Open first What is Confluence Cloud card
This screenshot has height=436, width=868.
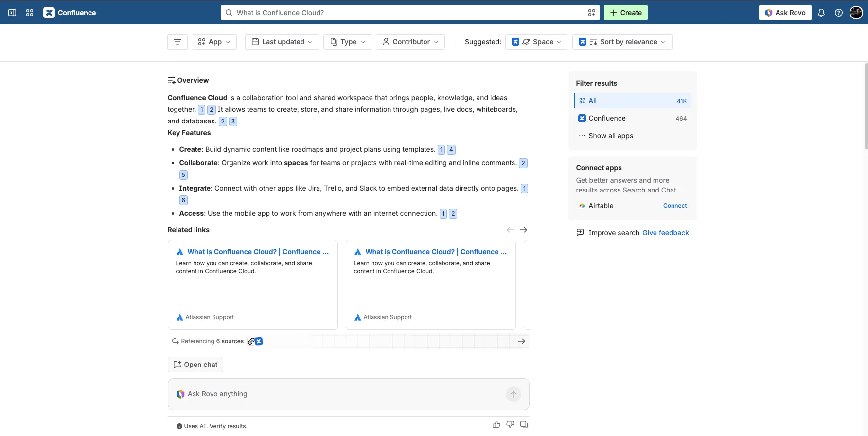coord(253,284)
